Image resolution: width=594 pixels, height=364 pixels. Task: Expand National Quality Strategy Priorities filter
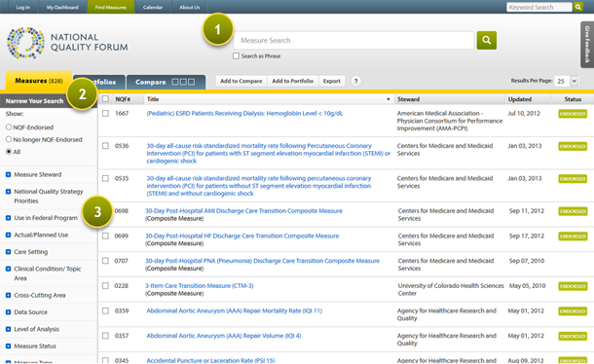(9, 192)
